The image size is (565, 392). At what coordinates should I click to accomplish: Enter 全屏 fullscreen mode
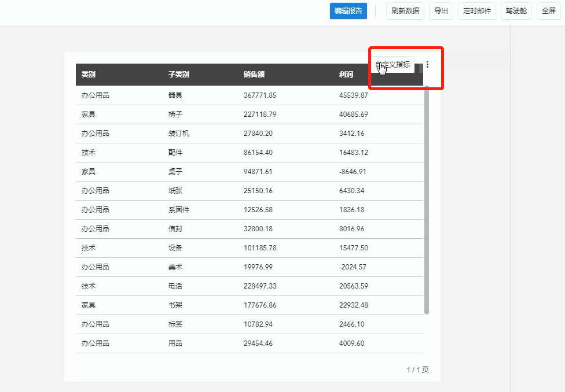click(x=549, y=11)
